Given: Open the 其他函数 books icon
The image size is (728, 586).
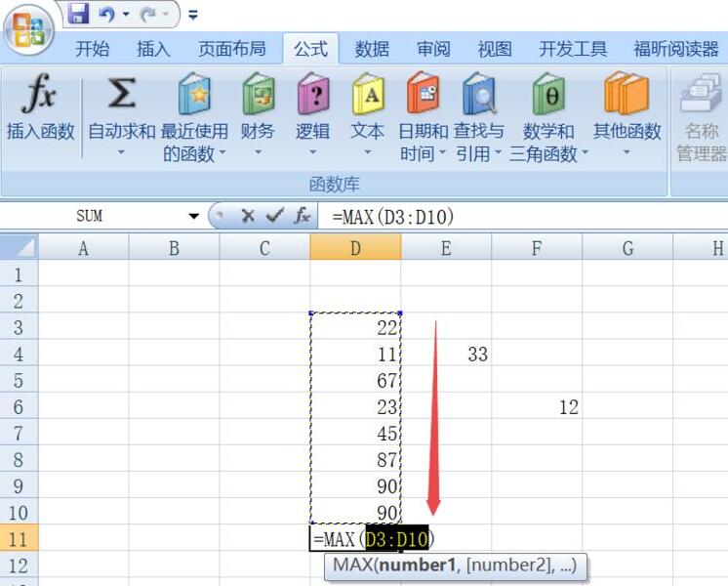Looking at the screenshot, I should tap(627, 93).
